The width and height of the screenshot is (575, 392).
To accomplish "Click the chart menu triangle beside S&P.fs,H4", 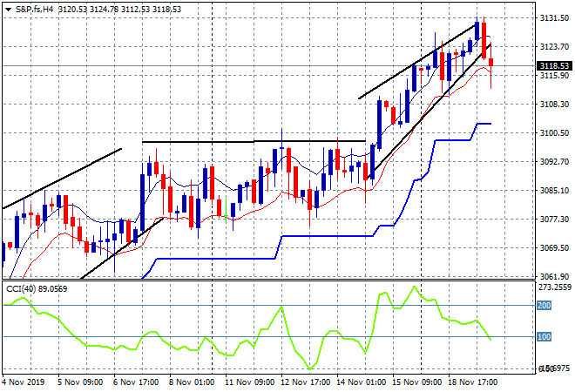I will [x=8, y=10].
